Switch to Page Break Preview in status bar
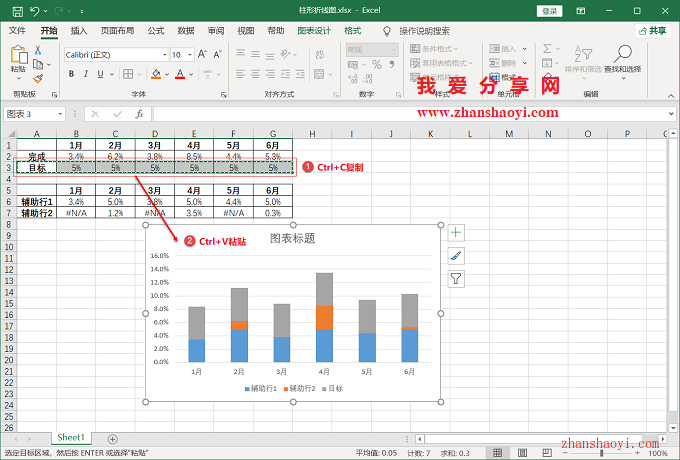680x460 pixels. [547, 453]
